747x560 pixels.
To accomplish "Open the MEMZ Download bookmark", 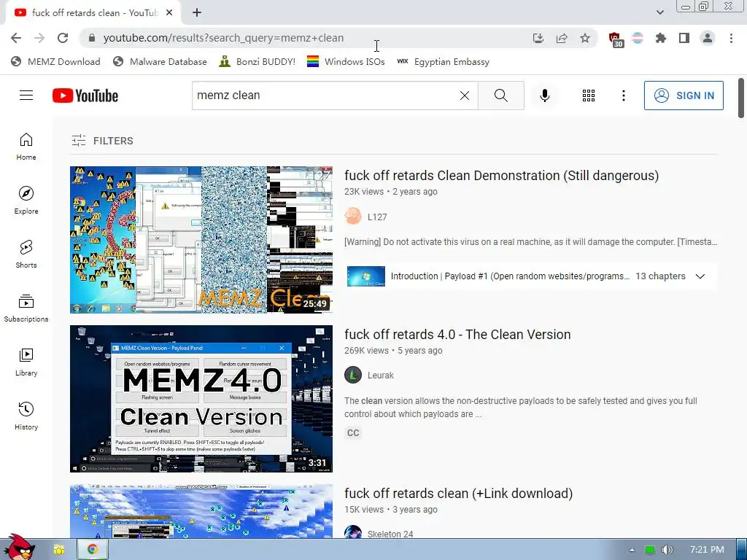I will (x=55, y=61).
